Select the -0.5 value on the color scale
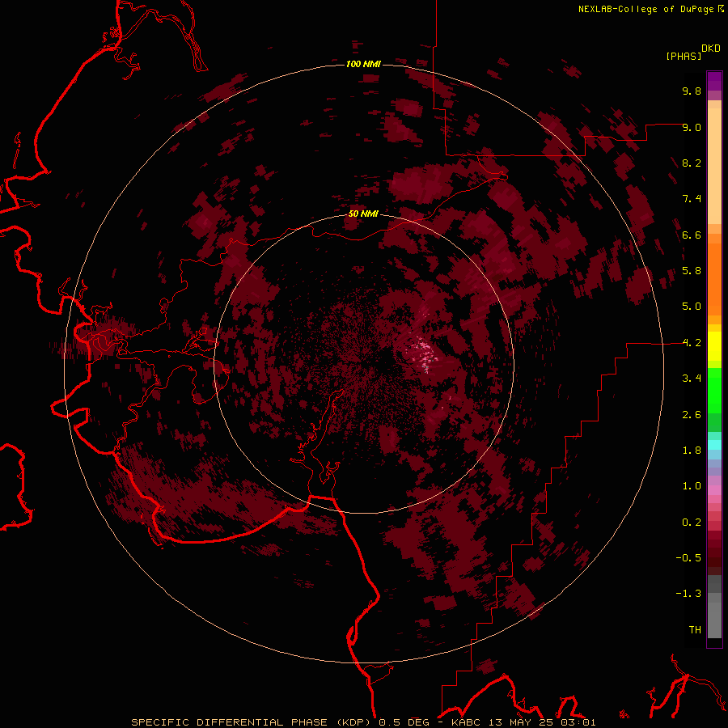Image resolution: width=728 pixels, height=728 pixels. tap(688, 558)
